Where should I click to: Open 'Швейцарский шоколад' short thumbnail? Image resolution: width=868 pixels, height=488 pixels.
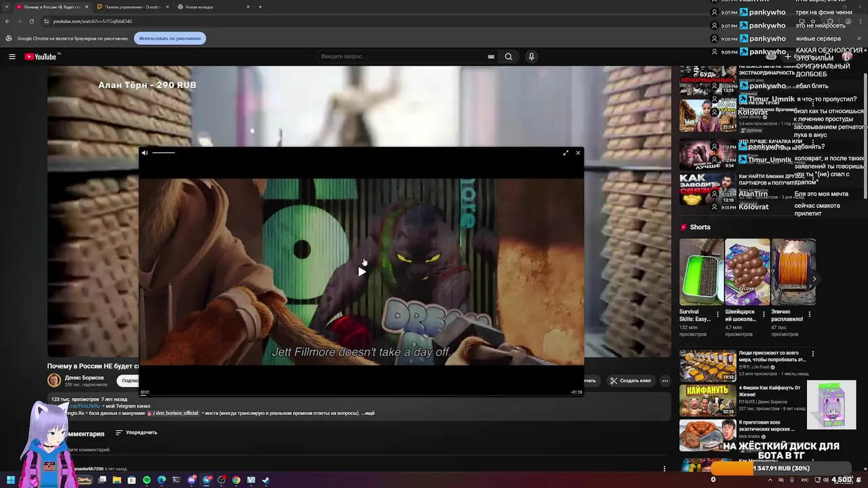coord(747,272)
